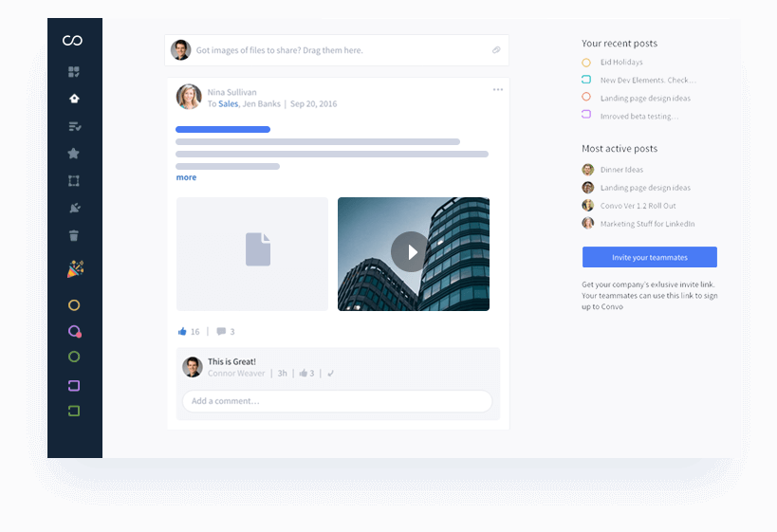Open the home feed icon in sidebar
Image resolution: width=777 pixels, height=532 pixels.
tap(74, 99)
